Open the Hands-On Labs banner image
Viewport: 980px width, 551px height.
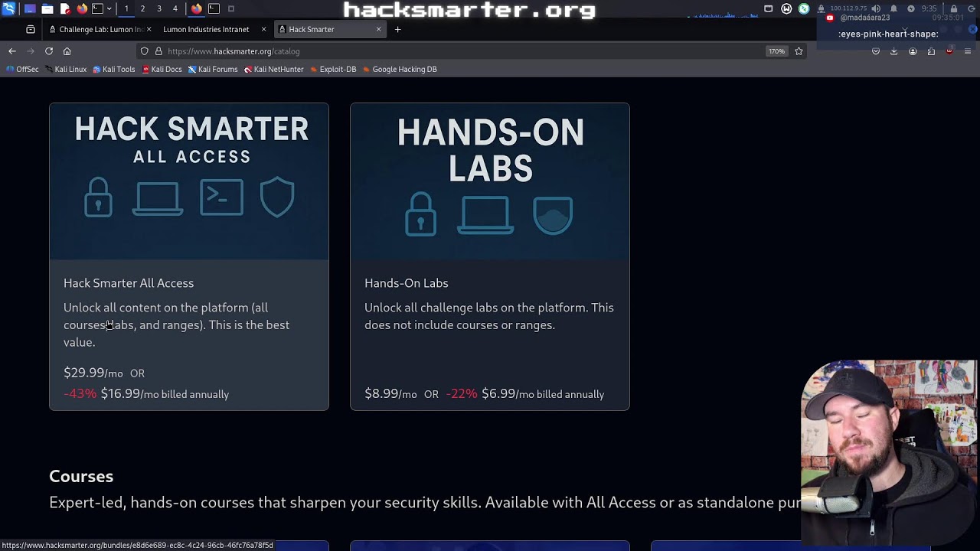coord(490,181)
